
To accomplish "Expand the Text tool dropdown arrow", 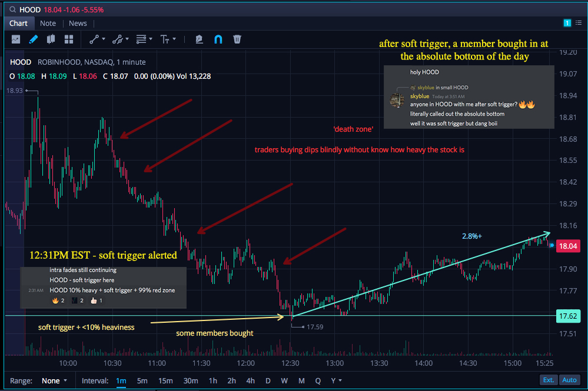I will tap(174, 39).
